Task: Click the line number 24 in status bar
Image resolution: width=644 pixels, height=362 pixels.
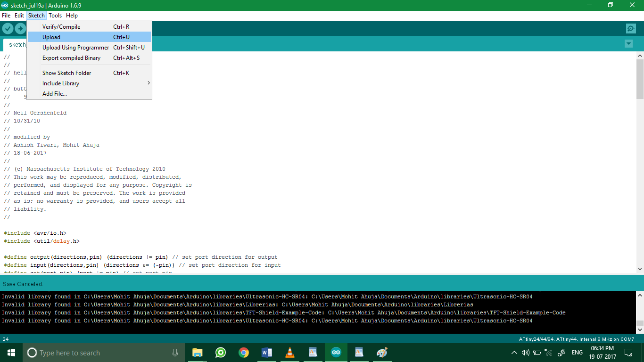Action: point(6,339)
